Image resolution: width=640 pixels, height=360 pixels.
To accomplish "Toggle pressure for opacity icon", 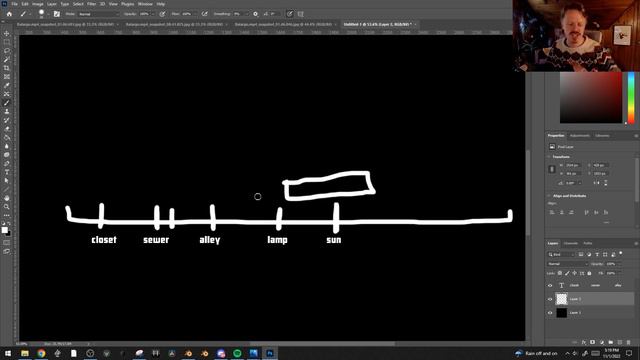I will click(x=162, y=14).
